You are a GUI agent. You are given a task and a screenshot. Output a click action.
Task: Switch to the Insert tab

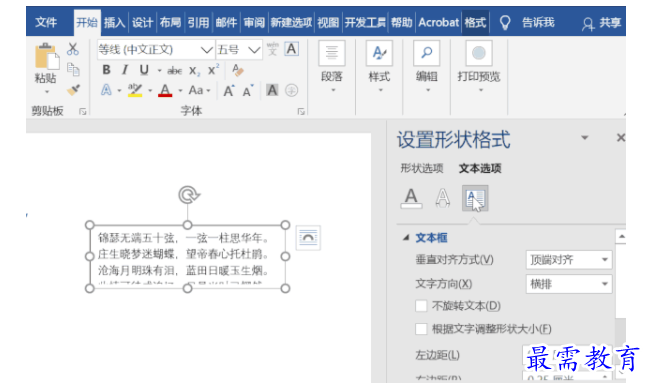114,22
